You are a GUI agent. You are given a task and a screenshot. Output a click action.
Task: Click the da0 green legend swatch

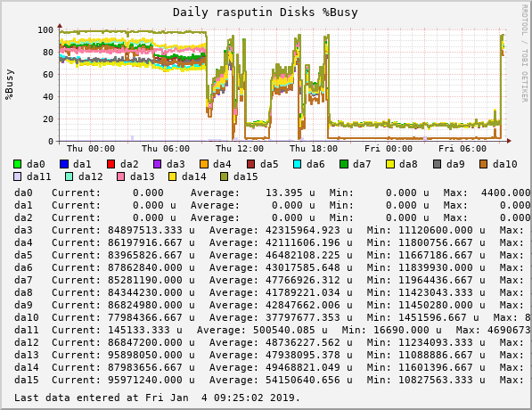click(x=18, y=164)
